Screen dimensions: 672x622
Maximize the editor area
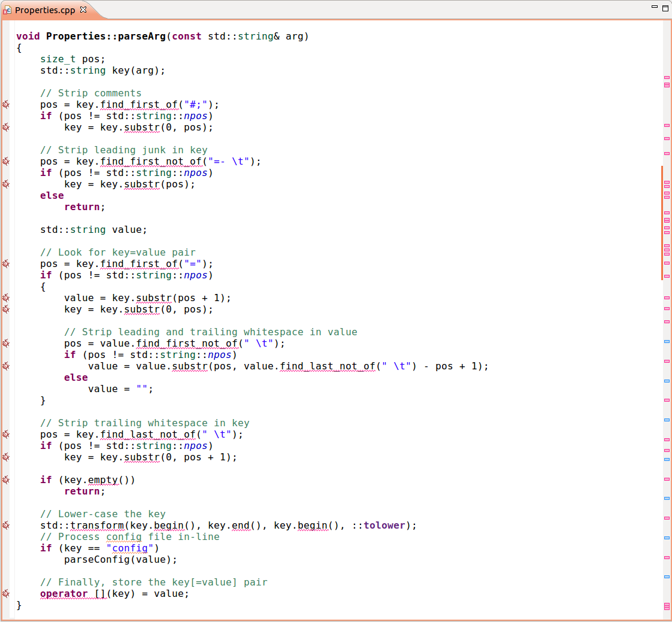665,8
